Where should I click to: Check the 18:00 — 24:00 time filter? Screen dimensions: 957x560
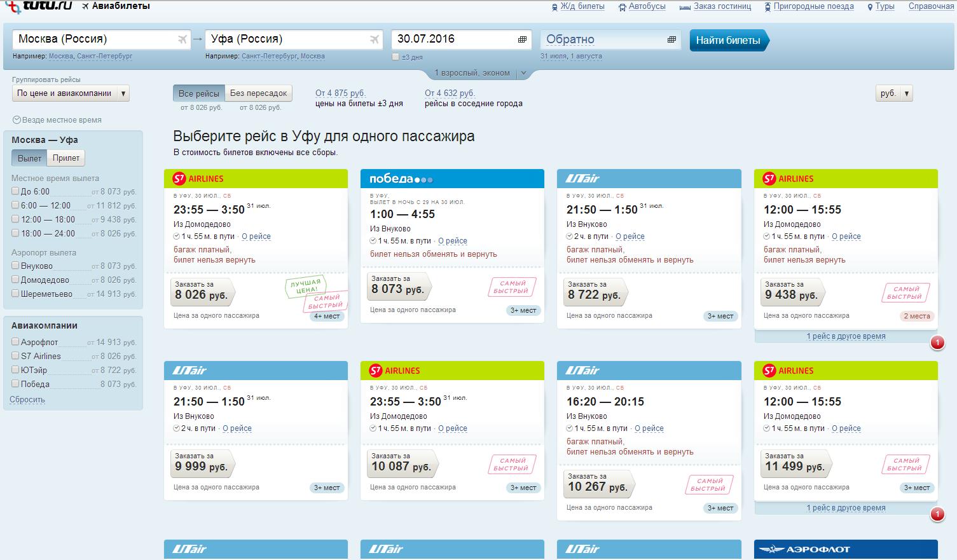click(x=15, y=233)
